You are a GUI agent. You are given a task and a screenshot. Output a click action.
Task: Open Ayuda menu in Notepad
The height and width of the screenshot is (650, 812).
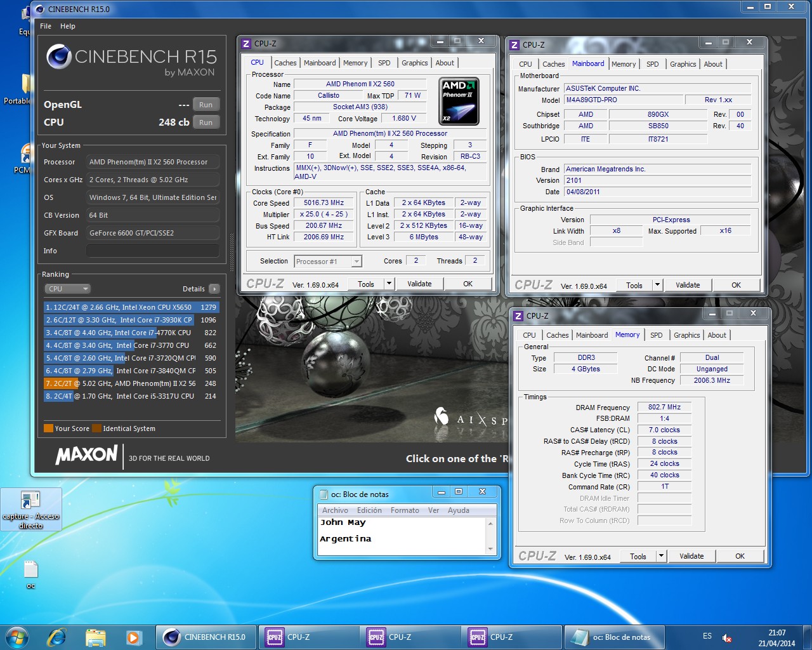(459, 510)
